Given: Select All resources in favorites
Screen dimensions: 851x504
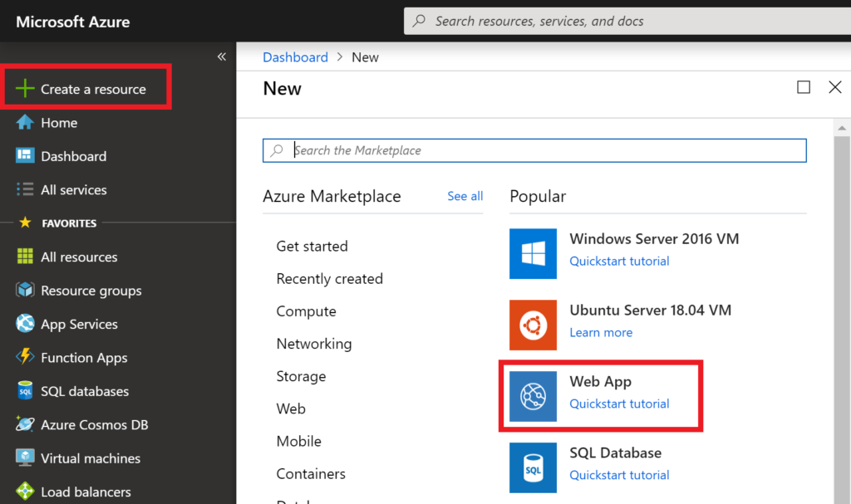Looking at the screenshot, I should pos(79,257).
